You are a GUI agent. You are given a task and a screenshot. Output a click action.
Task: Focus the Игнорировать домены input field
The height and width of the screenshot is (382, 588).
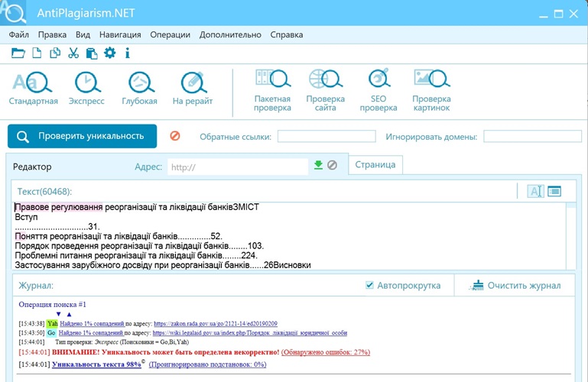[532, 136]
